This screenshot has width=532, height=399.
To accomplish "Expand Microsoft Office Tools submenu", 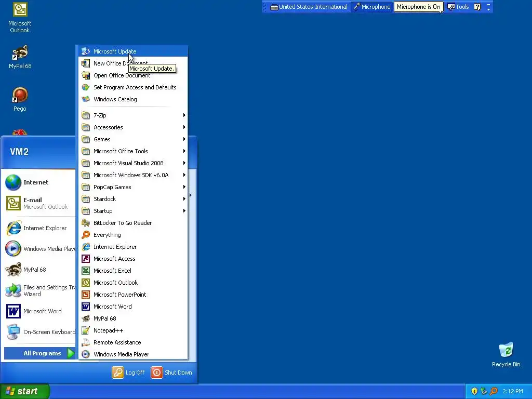I will 133,151.
